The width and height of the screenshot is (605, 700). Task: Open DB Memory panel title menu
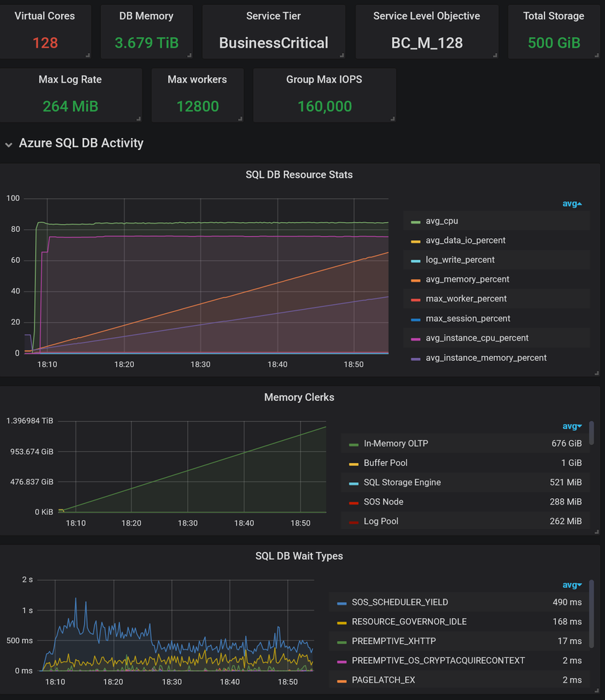click(x=146, y=16)
